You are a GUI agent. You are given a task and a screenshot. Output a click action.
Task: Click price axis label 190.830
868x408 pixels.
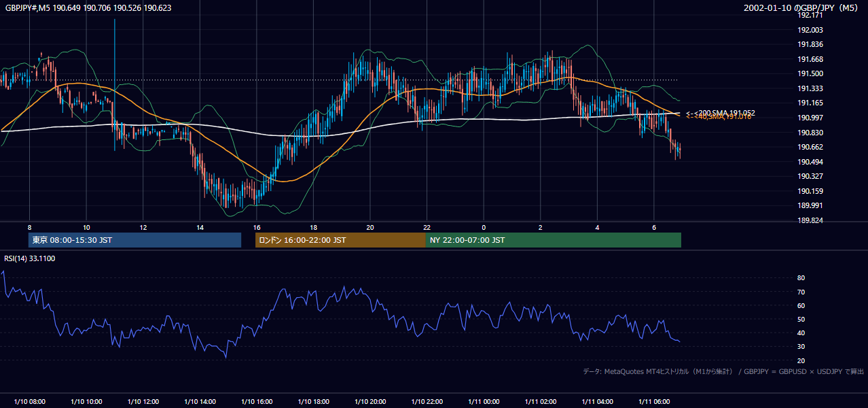810,133
